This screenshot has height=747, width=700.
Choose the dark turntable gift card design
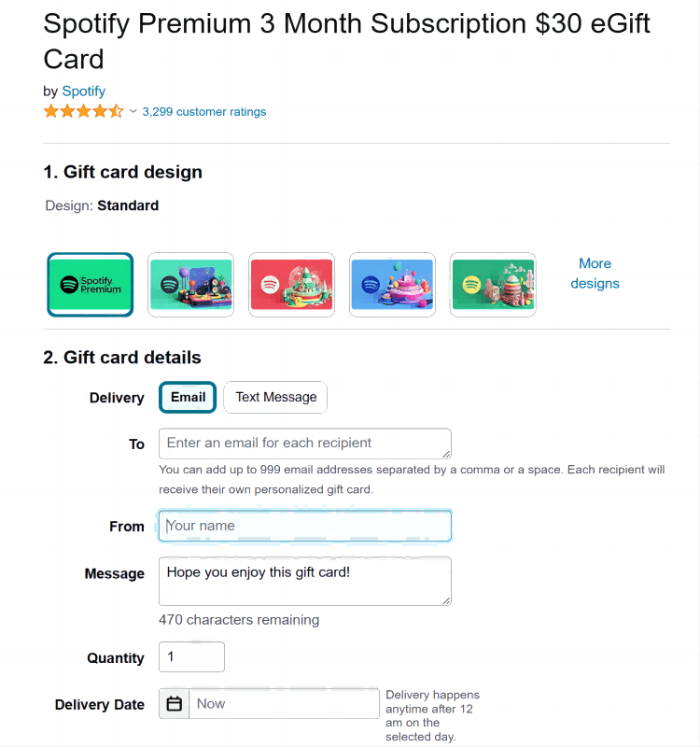(191, 285)
